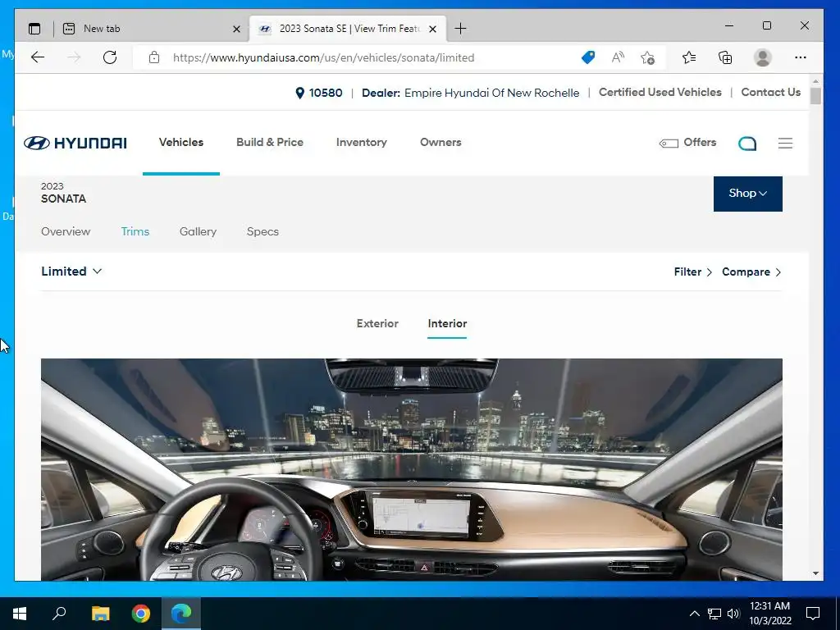Viewport: 840px width, 630px height.
Task: Open the network icon in system tray
Action: (x=714, y=614)
